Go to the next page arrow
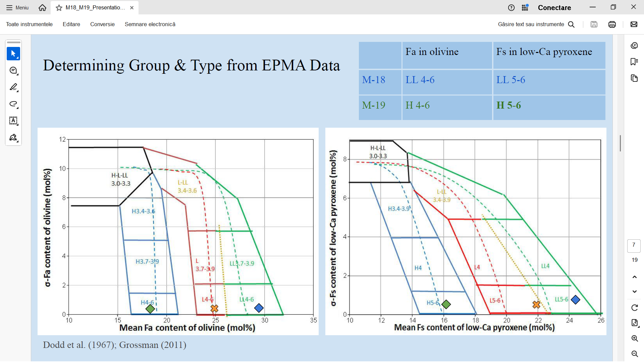The height and width of the screenshot is (362, 644). point(634,291)
